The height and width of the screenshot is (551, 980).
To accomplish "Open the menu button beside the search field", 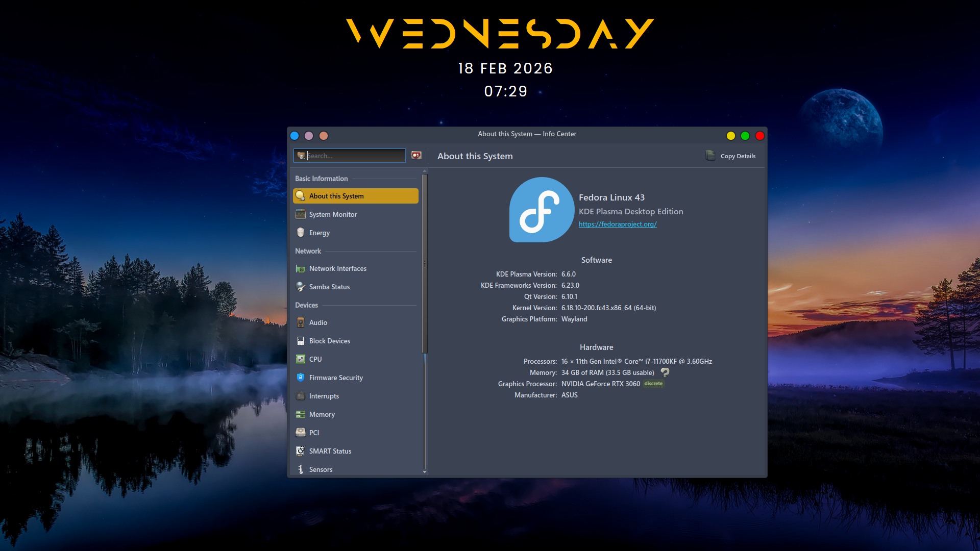I will pyautogui.click(x=416, y=156).
